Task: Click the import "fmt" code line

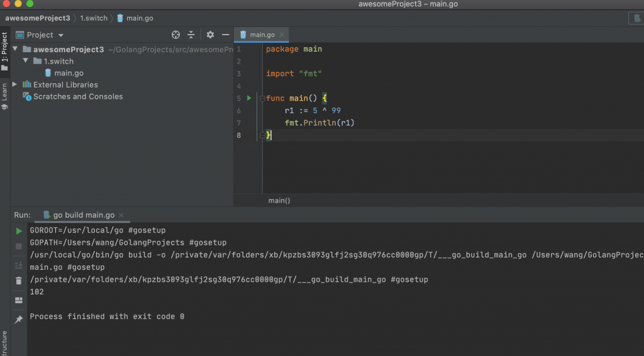Action: pyautogui.click(x=294, y=74)
